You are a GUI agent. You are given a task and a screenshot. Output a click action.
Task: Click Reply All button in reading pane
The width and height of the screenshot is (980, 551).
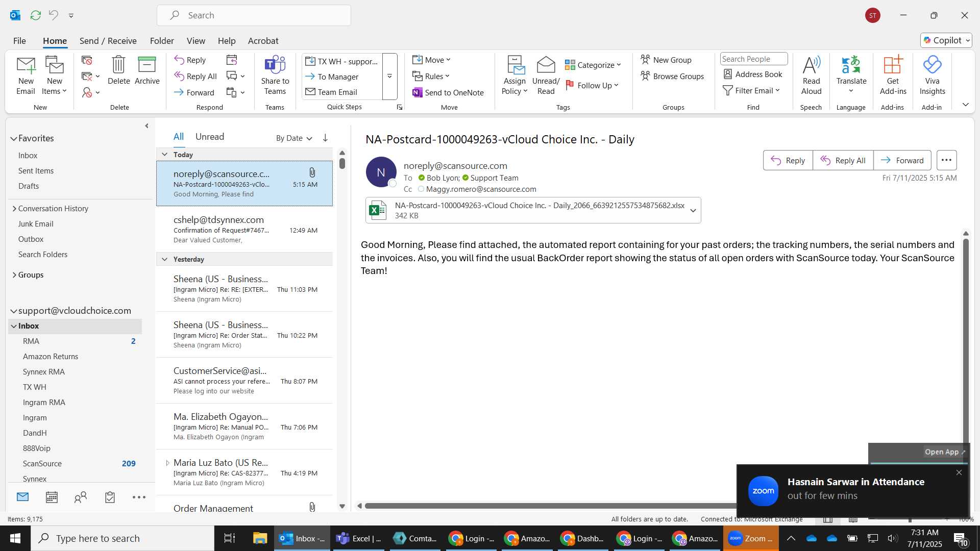tap(843, 160)
